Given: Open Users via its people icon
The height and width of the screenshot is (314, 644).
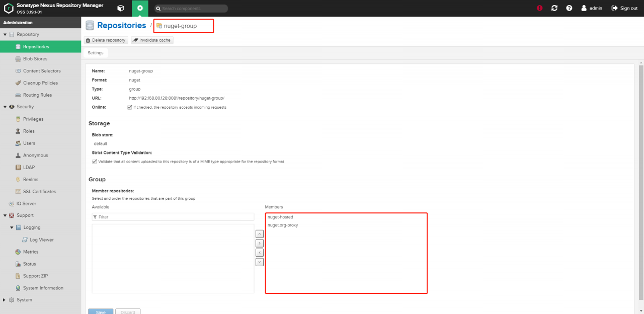Looking at the screenshot, I should (x=19, y=143).
